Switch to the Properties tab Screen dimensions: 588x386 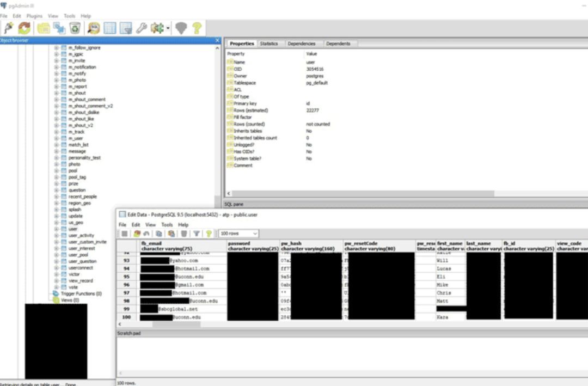pos(242,44)
